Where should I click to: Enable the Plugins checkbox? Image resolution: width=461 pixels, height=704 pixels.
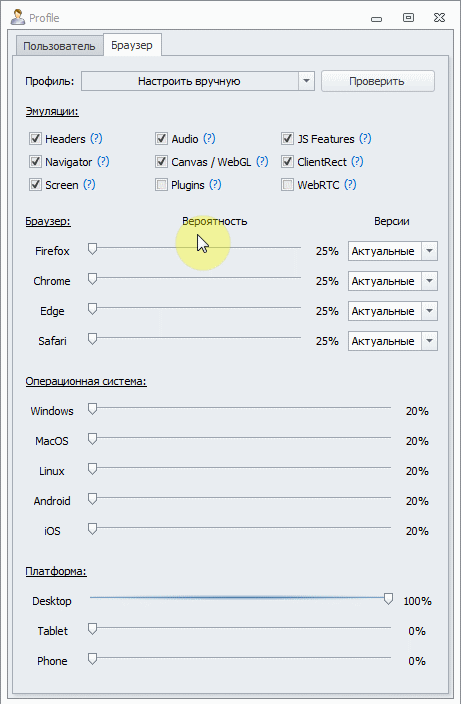[161, 185]
